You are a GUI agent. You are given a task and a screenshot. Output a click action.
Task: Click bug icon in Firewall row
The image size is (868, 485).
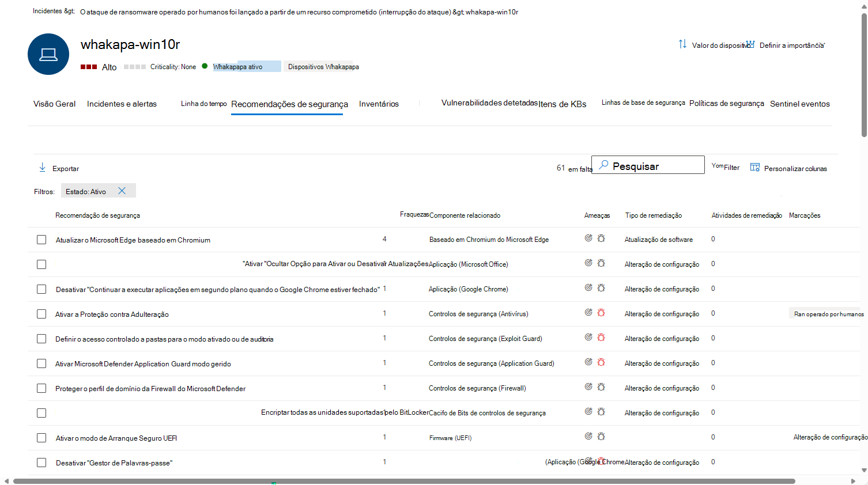tap(601, 387)
